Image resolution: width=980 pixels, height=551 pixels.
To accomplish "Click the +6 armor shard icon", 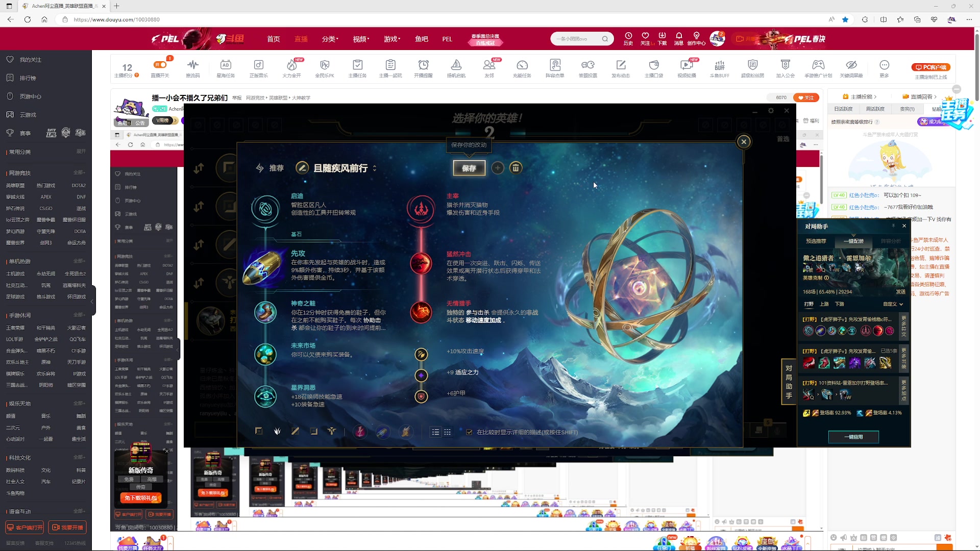I will (421, 396).
